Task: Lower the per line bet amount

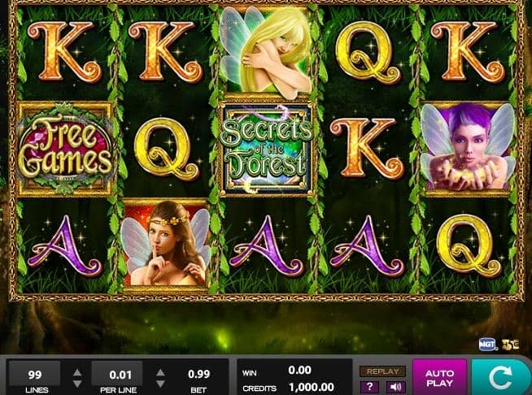Action: point(160,384)
